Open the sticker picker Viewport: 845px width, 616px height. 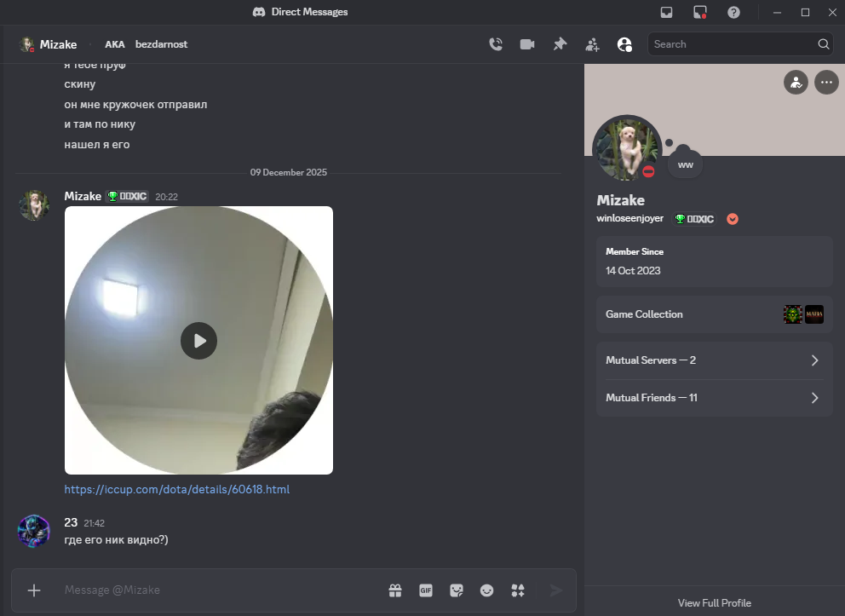(457, 590)
